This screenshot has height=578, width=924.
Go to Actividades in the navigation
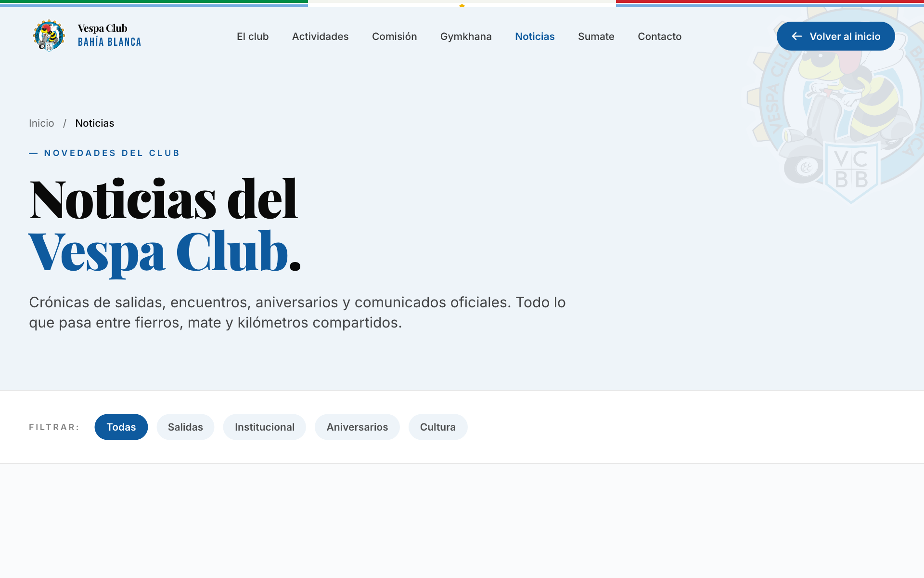pyautogui.click(x=321, y=37)
